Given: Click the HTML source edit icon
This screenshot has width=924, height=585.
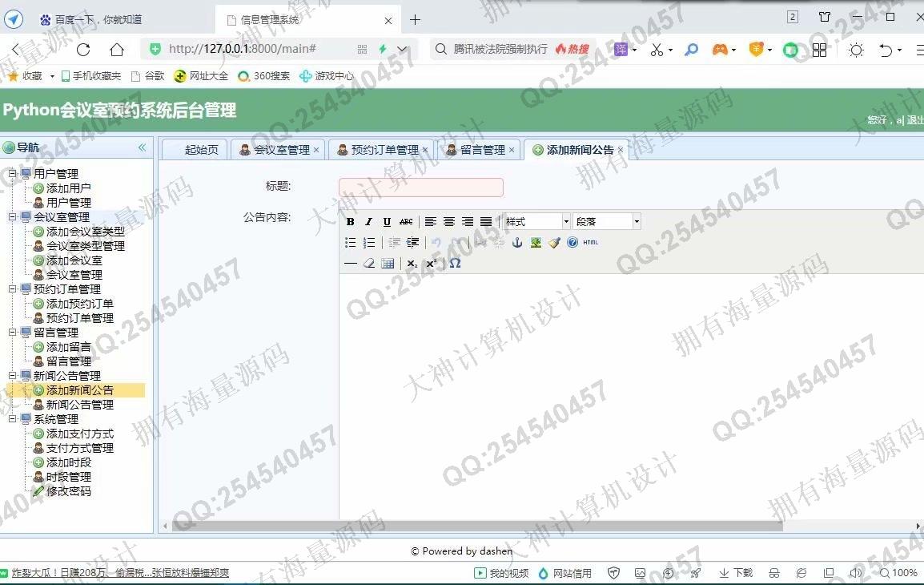Looking at the screenshot, I should coord(591,243).
